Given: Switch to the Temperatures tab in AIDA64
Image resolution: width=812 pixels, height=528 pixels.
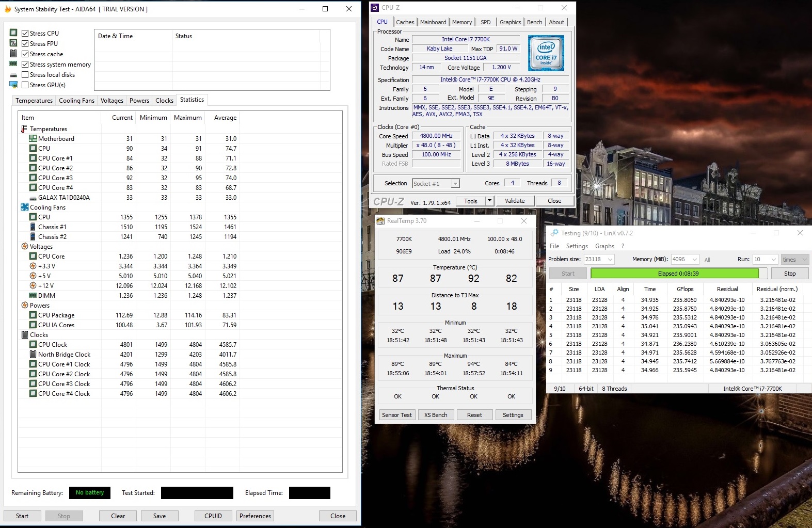Looking at the screenshot, I should point(34,101).
